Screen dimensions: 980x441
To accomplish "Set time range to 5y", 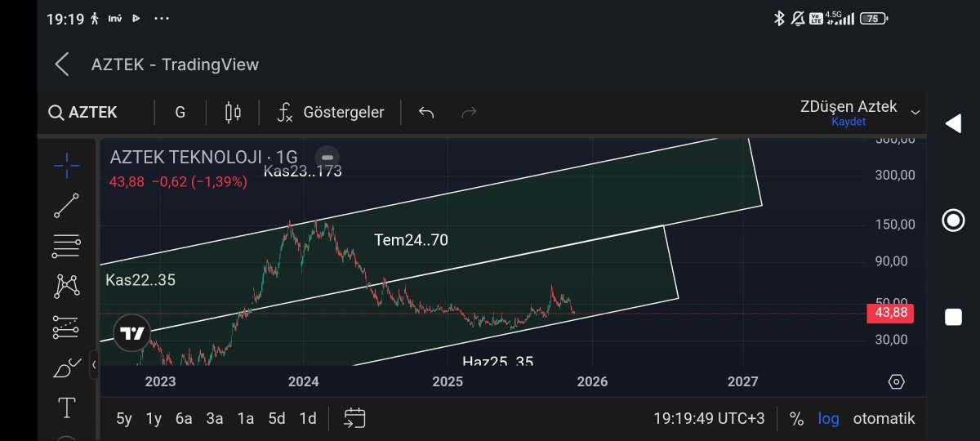I will tap(124, 419).
